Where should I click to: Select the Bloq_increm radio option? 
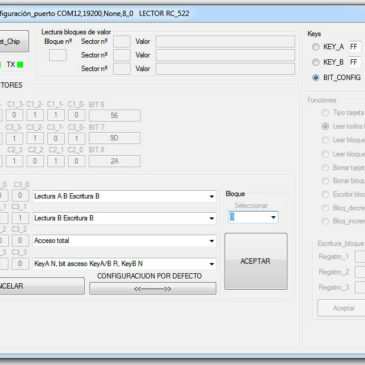coord(325,221)
